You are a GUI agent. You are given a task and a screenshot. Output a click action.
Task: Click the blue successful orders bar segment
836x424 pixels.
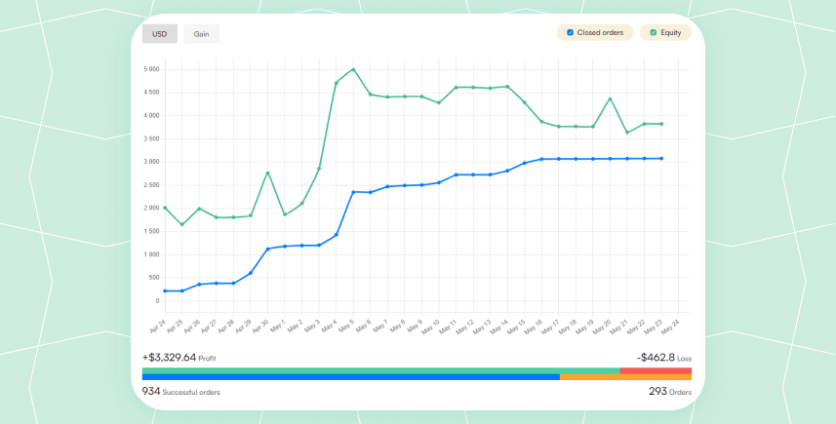350,377
